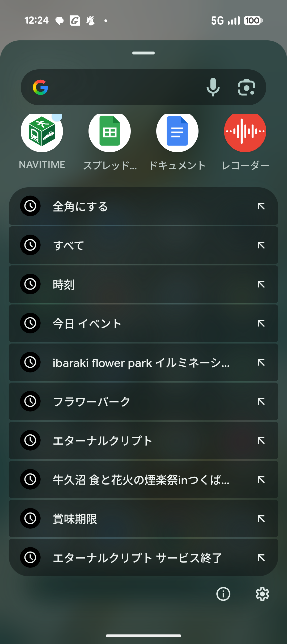Tap the drawer drag handle at top
287x644 pixels.
click(x=143, y=53)
